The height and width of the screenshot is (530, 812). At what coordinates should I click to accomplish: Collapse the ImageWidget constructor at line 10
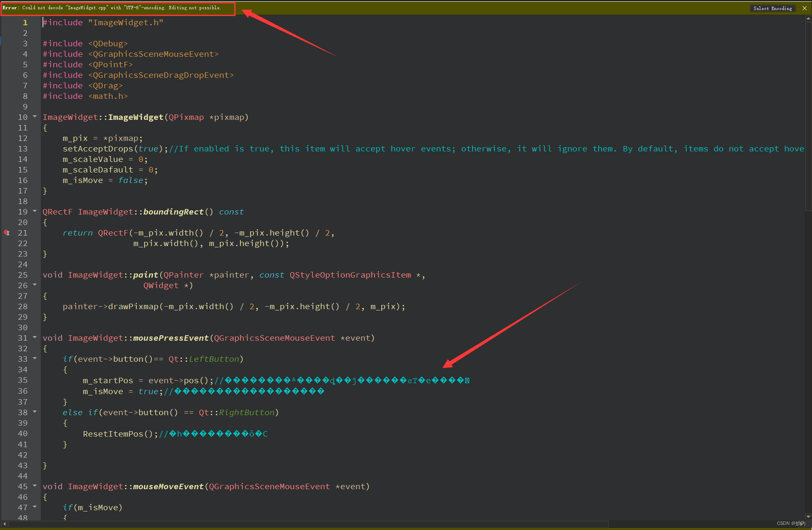click(x=34, y=117)
